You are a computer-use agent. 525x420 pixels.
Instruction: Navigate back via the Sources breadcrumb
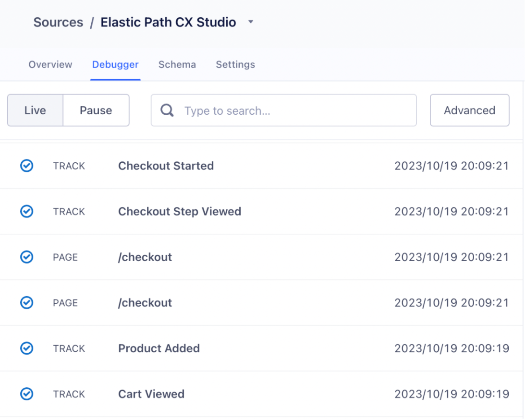(58, 22)
